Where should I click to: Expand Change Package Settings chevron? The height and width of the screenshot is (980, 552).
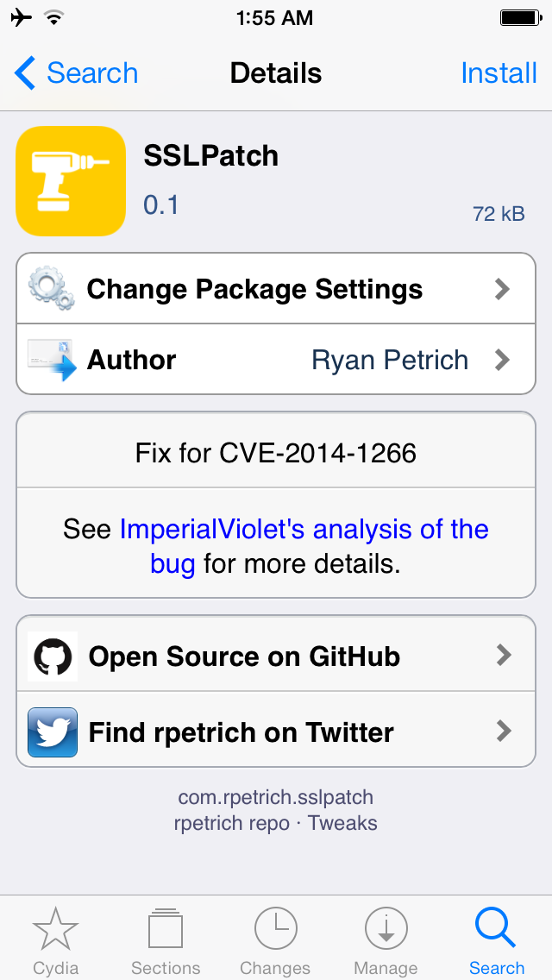pos(503,289)
